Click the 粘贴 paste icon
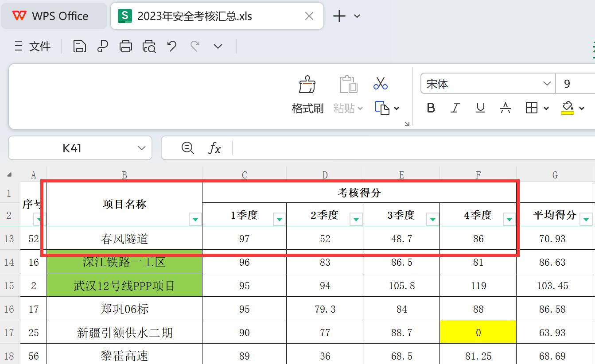 348,84
